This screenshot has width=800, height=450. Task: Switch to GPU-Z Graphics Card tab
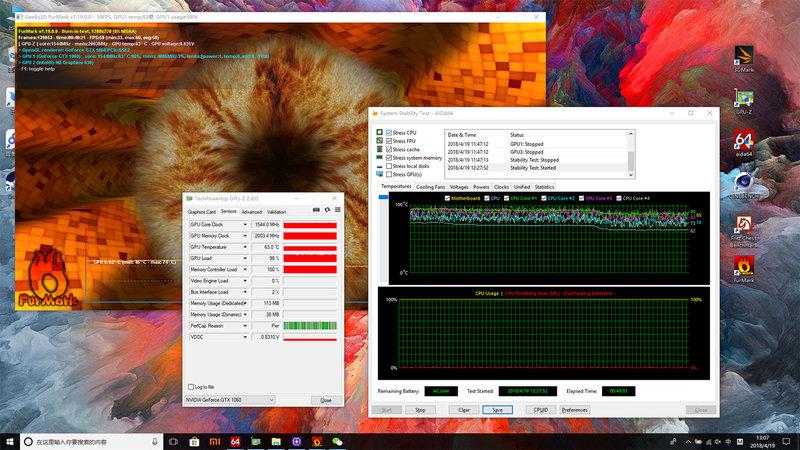point(202,212)
